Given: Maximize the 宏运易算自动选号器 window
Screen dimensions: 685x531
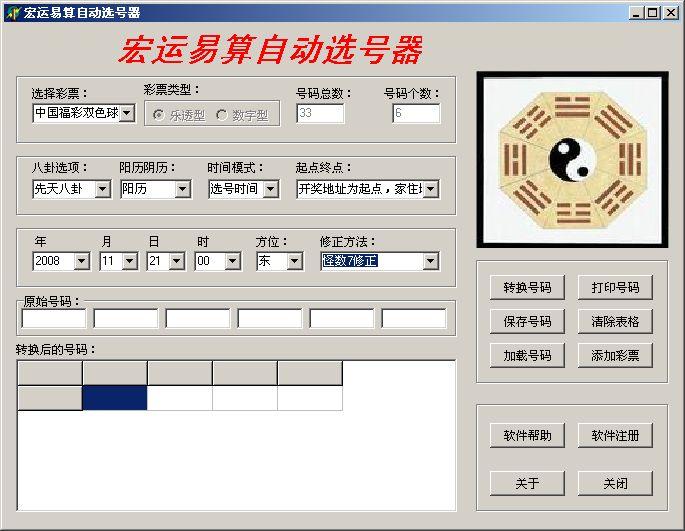Looking at the screenshot, I should tap(652, 13).
